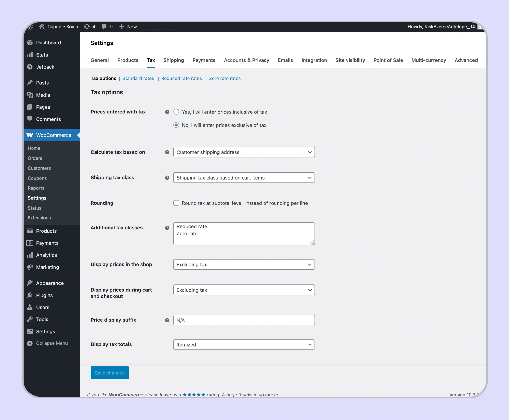Select No, enter prices exclusive of tax
509x420 pixels.
[176, 125]
